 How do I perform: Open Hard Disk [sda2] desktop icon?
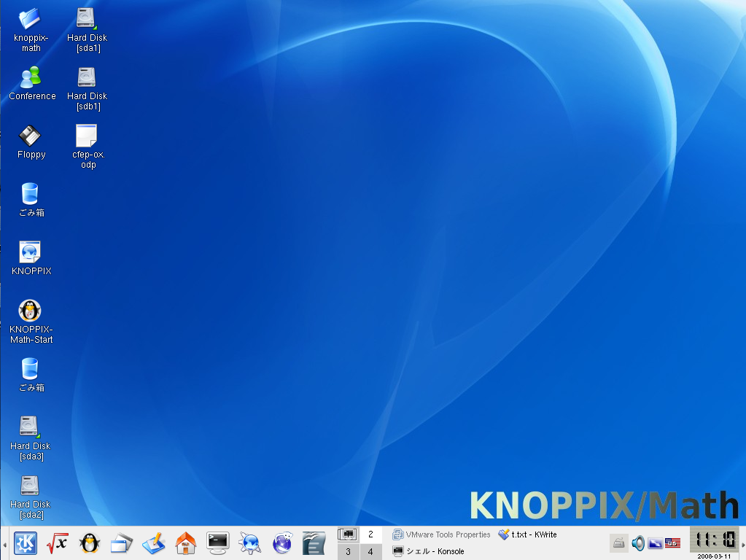tap(31, 497)
